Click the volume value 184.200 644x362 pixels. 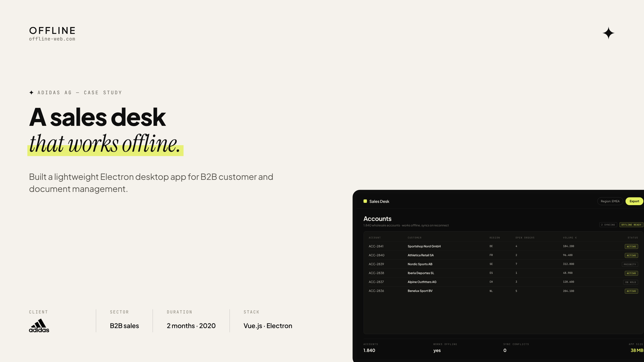pyautogui.click(x=568, y=246)
